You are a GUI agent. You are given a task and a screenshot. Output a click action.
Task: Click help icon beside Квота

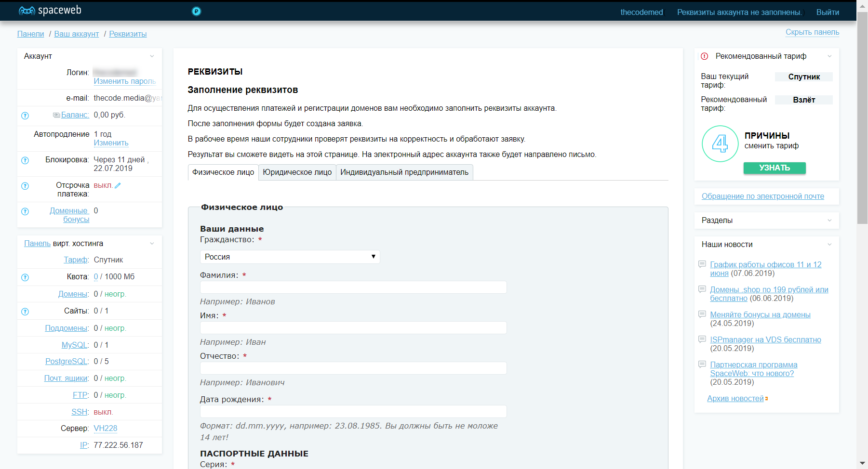(x=25, y=277)
